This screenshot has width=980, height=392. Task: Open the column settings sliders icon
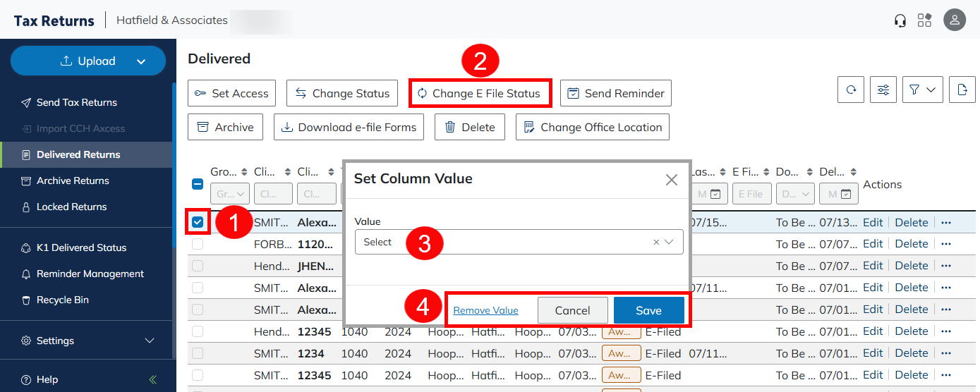pyautogui.click(x=883, y=90)
